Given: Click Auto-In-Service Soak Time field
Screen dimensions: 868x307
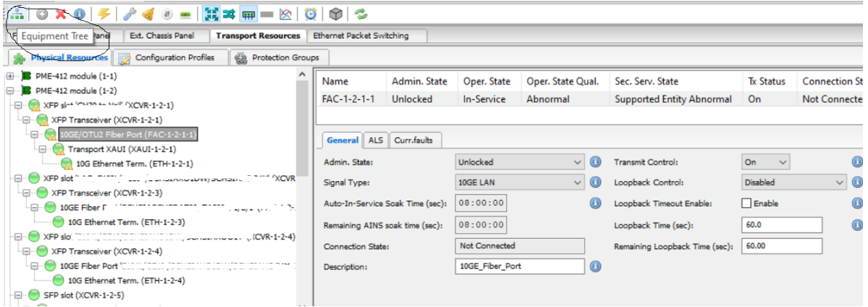Looking at the screenshot, I should 481,203.
